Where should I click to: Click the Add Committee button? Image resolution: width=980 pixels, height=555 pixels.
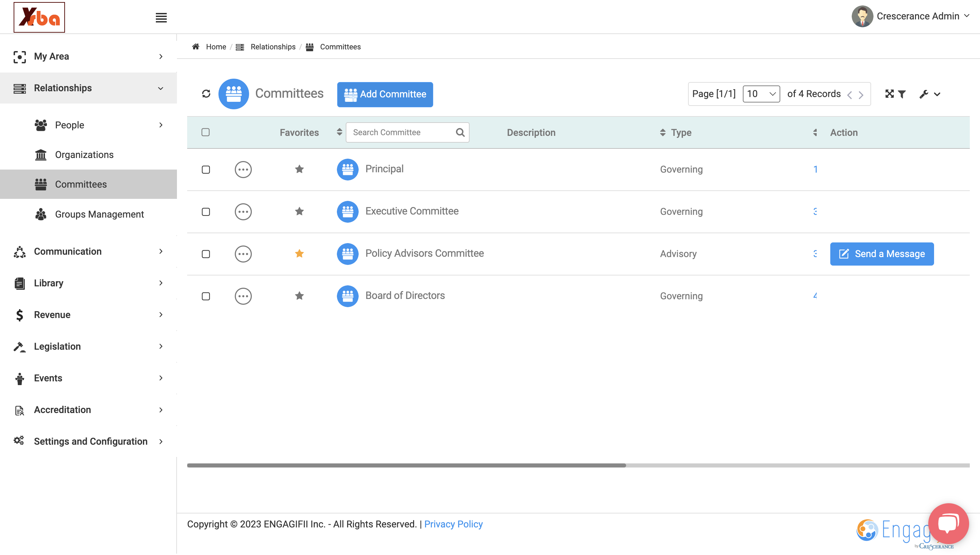pyautogui.click(x=385, y=94)
